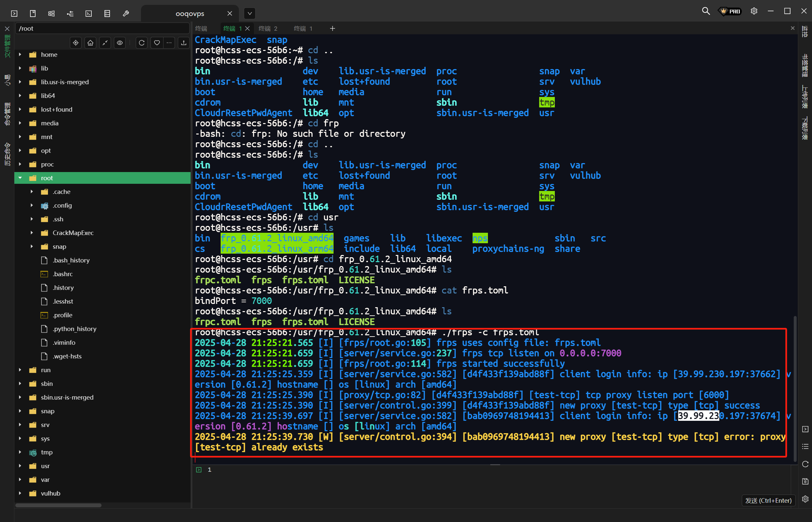
Task: Click the heart favorite icon in file toolbar
Action: (x=157, y=43)
